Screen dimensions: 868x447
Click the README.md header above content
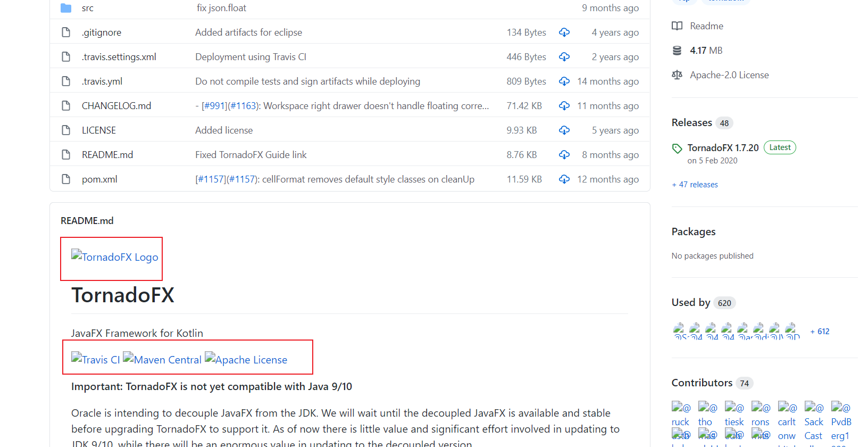point(87,221)
